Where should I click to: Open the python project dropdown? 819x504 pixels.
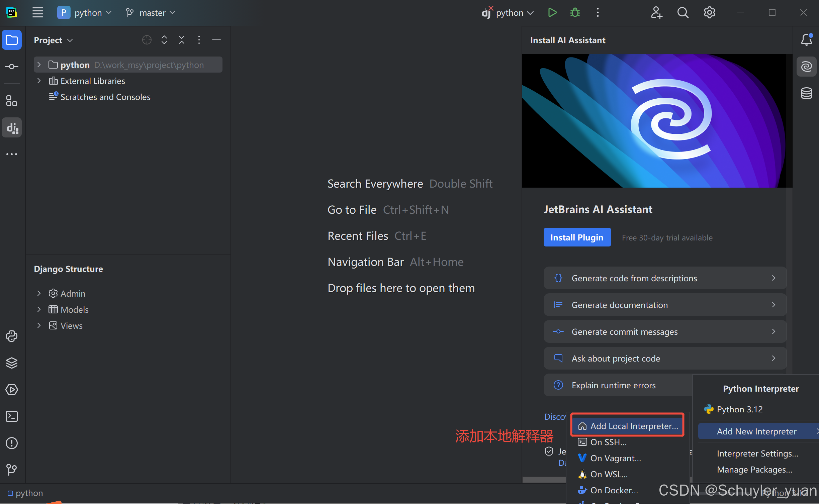coord(85,13)
